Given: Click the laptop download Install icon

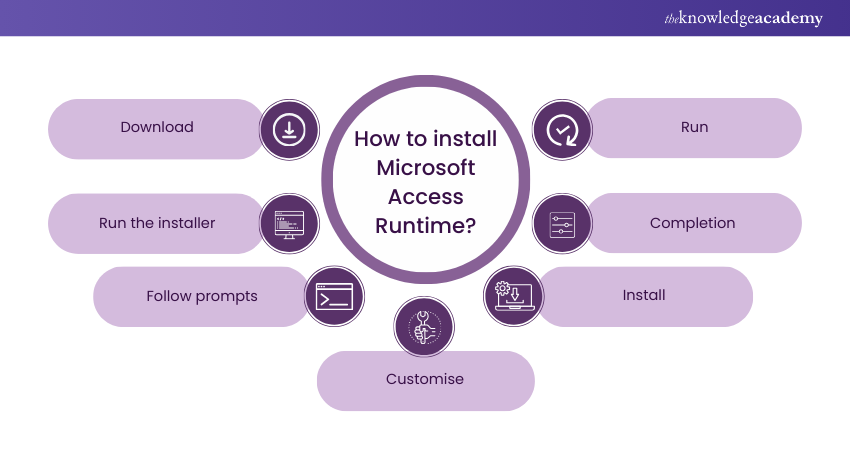Looking at the screenshot, I should pos(514,296).
